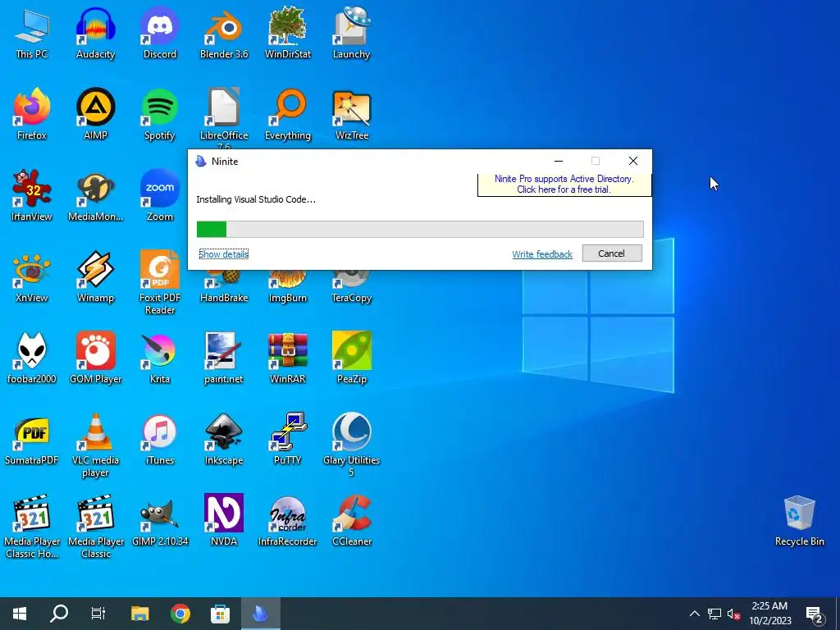Minimize the Ninite installer window
840x630 pixels.
click(558, 162)
